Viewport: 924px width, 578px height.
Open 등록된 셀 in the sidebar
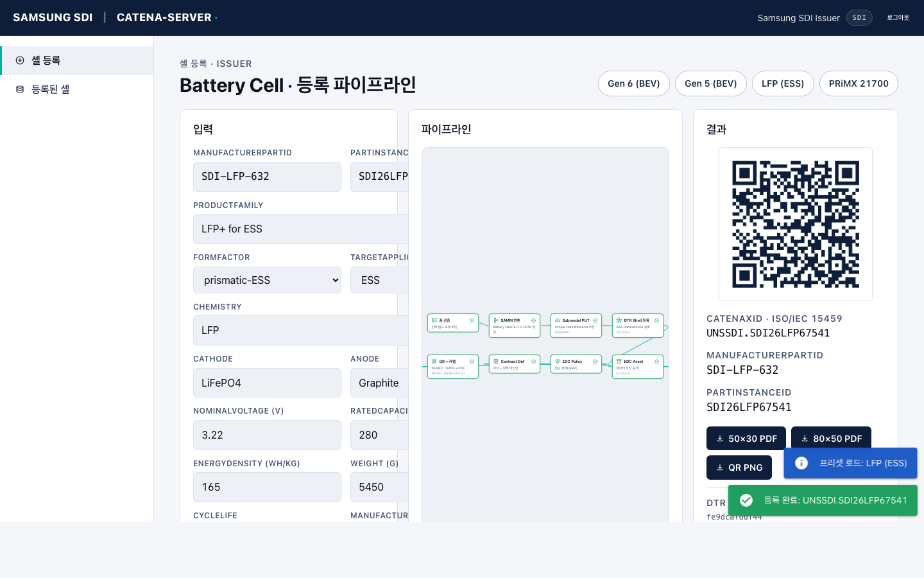pos(51,89)
